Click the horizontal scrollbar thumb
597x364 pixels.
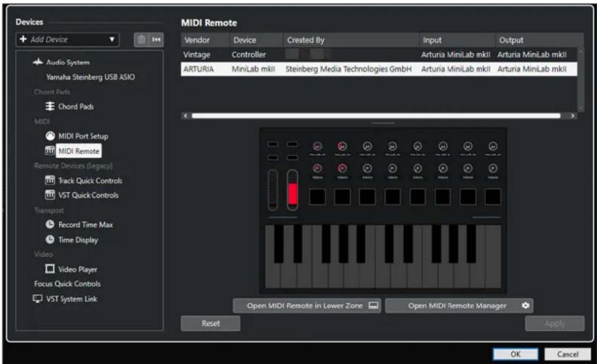pos(376,116)
